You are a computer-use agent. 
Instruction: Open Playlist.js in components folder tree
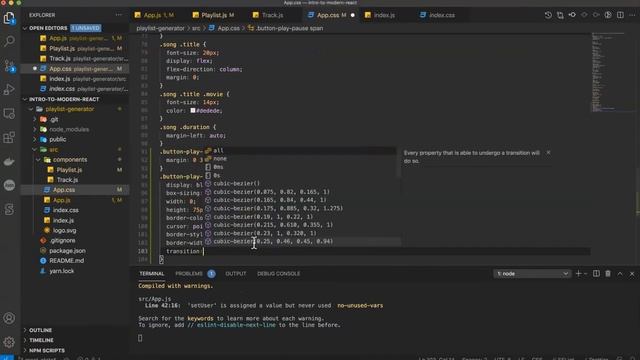(75, 169)
